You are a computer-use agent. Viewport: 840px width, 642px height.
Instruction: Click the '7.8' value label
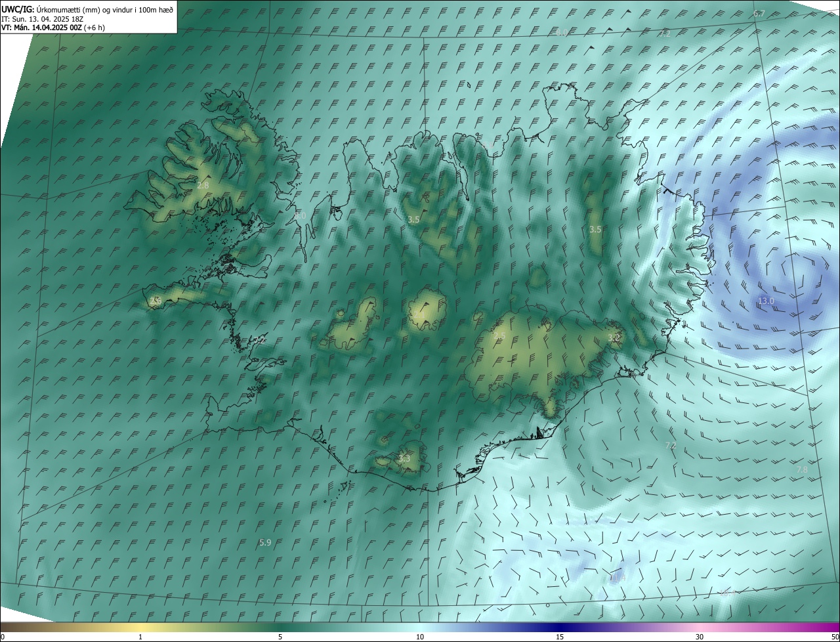(802, 469)
